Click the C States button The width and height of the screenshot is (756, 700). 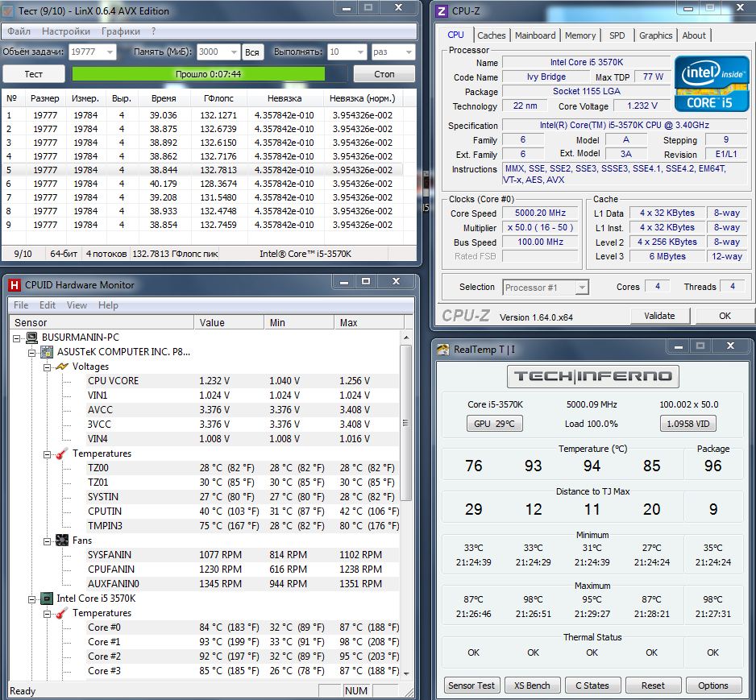592,685
